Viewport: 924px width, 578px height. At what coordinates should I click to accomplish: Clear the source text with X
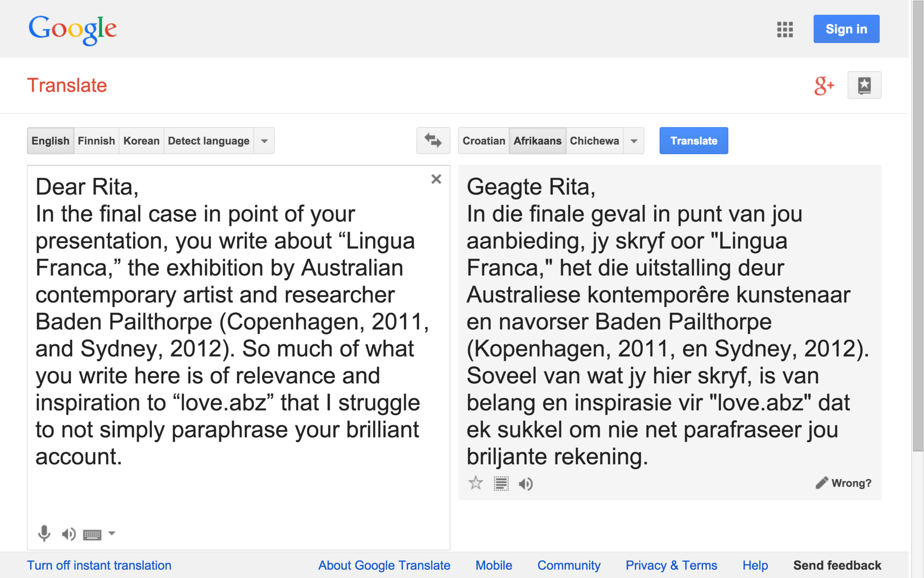click(x=436, y=179)
